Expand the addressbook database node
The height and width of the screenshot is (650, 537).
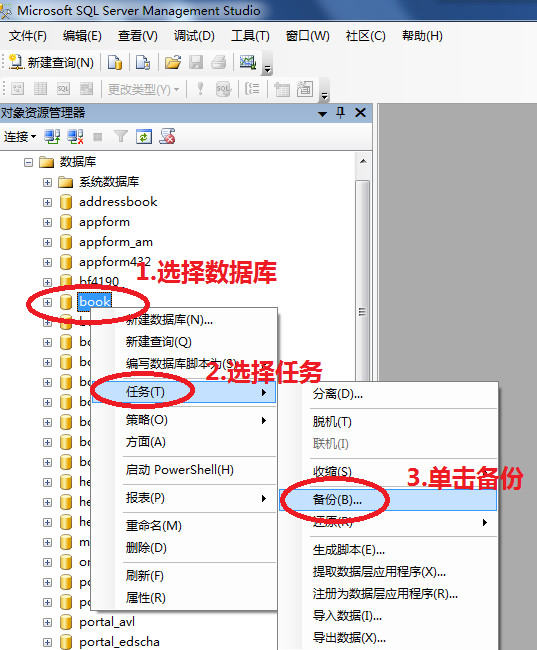(47, 202)
